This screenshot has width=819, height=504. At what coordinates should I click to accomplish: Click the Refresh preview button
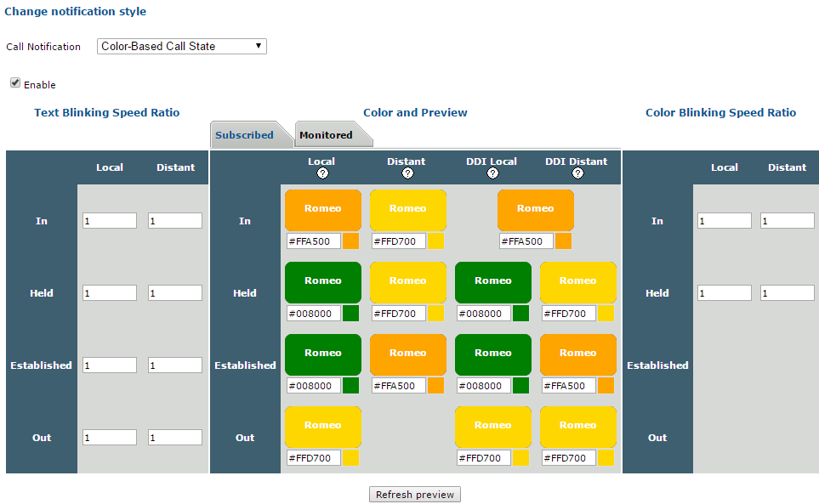(415, 494)
